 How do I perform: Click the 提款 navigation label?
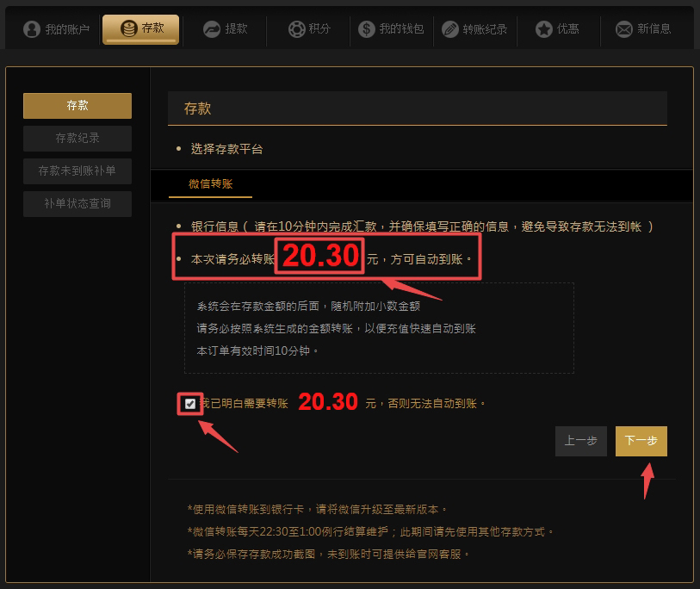point(236,29)
